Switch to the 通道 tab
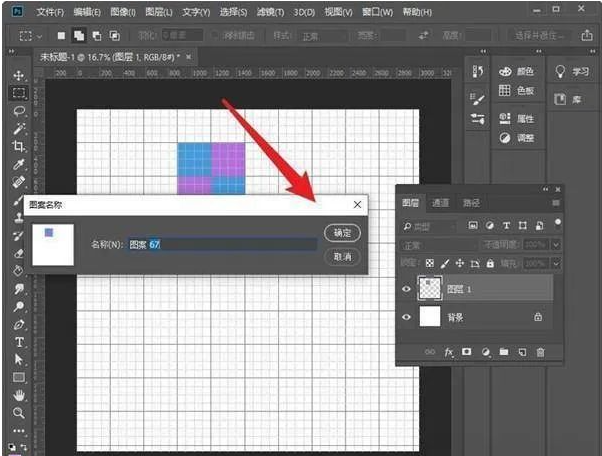602x456 pixels. (x=441, y=203)
